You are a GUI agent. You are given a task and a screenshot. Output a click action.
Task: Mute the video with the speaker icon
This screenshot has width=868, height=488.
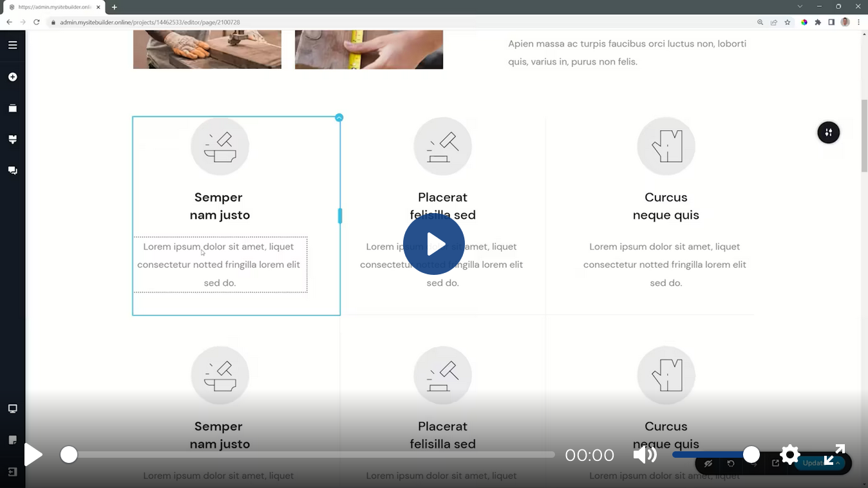tap(645, 455)
